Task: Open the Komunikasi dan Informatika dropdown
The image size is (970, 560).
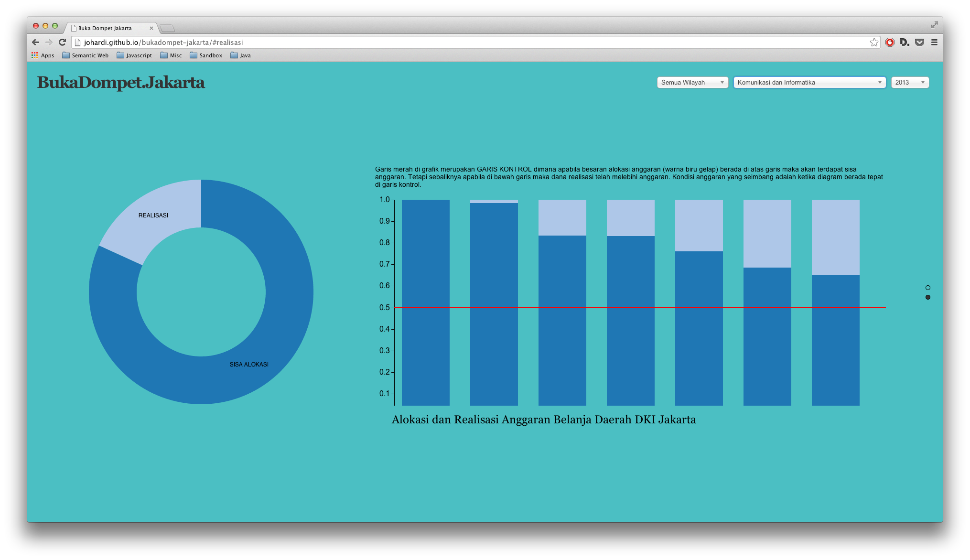Action: coord(809,83)
